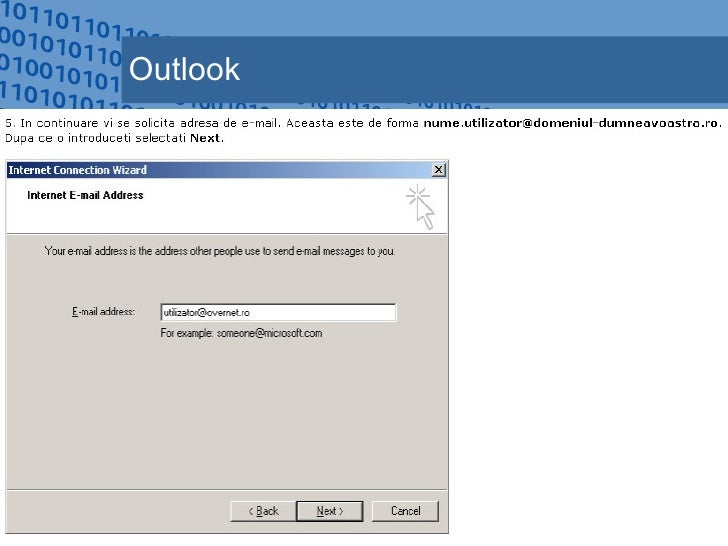Click the bold 'Next.' word in instructions

tap(207, 138)
